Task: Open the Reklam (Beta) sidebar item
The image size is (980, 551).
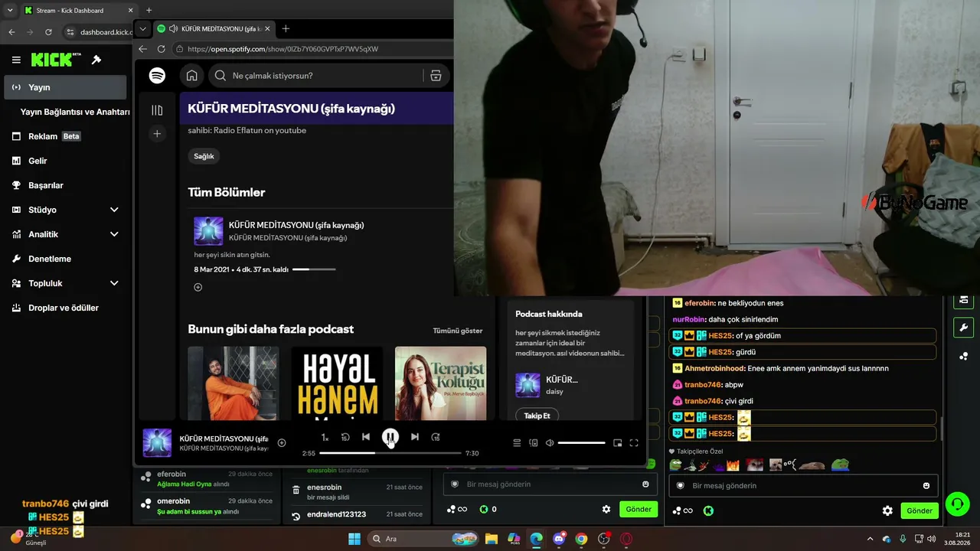Action: pos(65,136)
